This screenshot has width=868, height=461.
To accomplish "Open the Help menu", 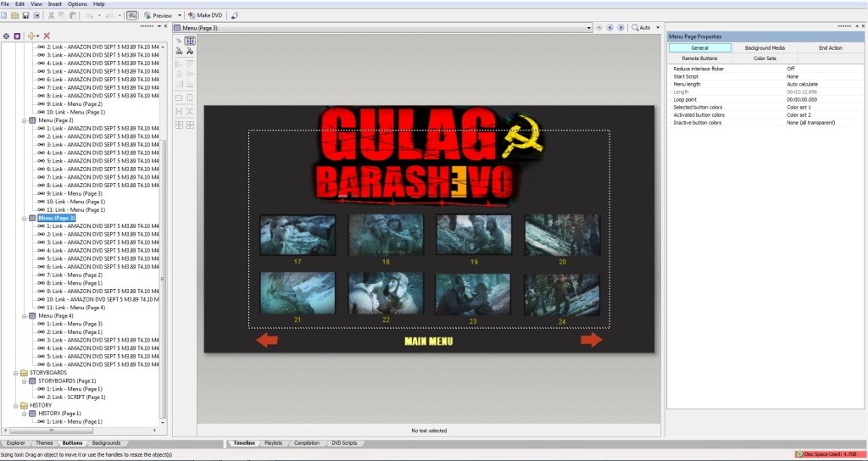I will [99, 4].
